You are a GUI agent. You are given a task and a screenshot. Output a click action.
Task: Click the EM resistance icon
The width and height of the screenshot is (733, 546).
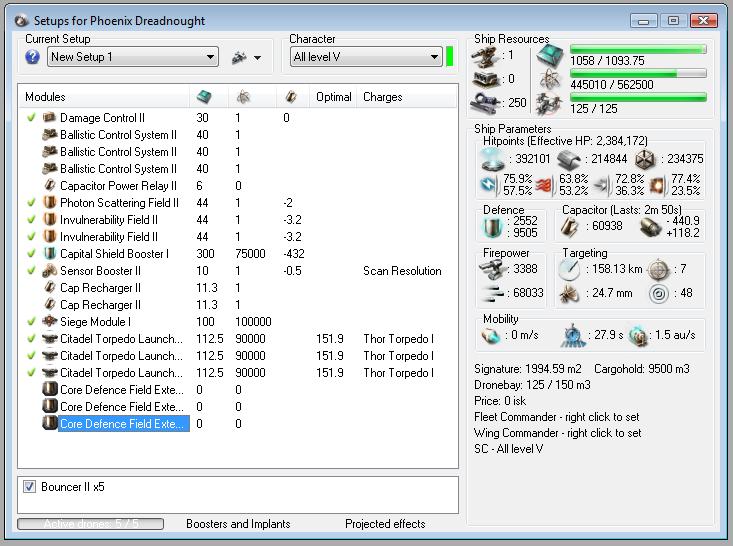tap(489, 185)
